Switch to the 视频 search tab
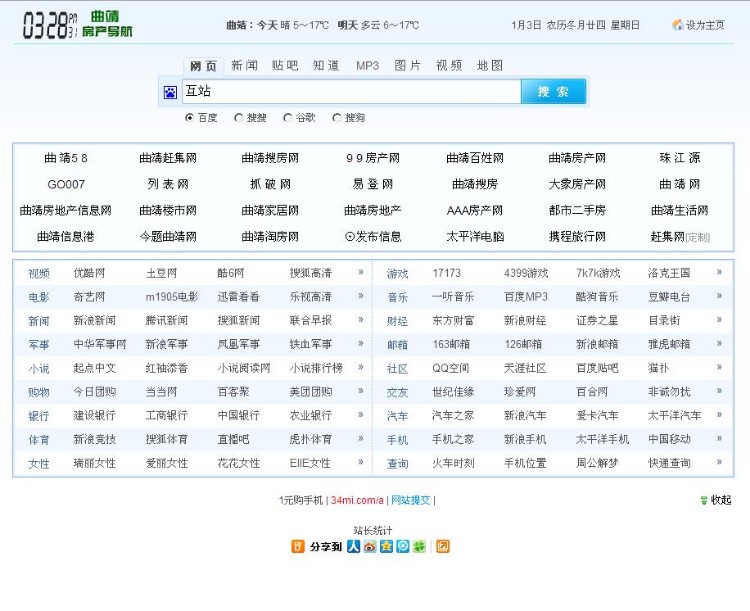This screenshot has height=611, width=750. tap(449, 66)
